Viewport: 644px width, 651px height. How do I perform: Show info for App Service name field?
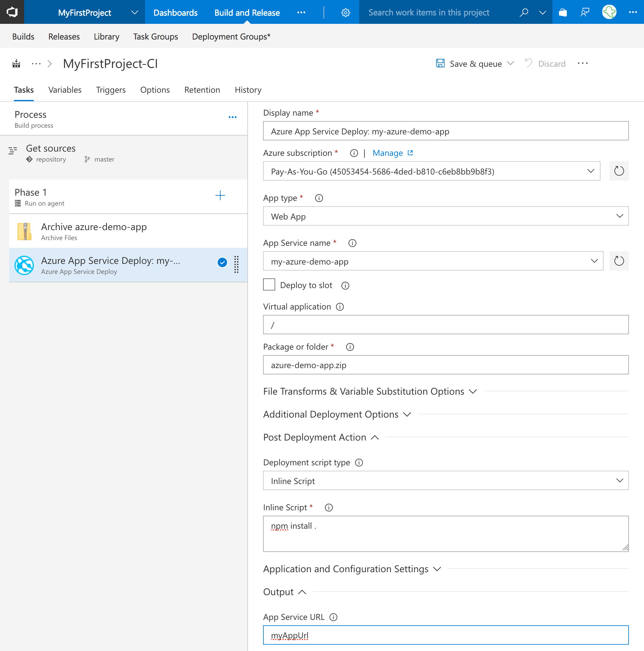coord(352,243)
